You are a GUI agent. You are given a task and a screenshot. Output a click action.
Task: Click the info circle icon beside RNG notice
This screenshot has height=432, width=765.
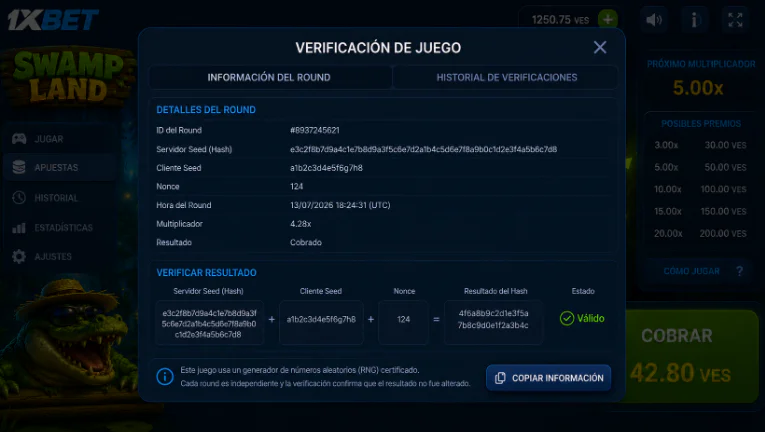coord(165,376)
